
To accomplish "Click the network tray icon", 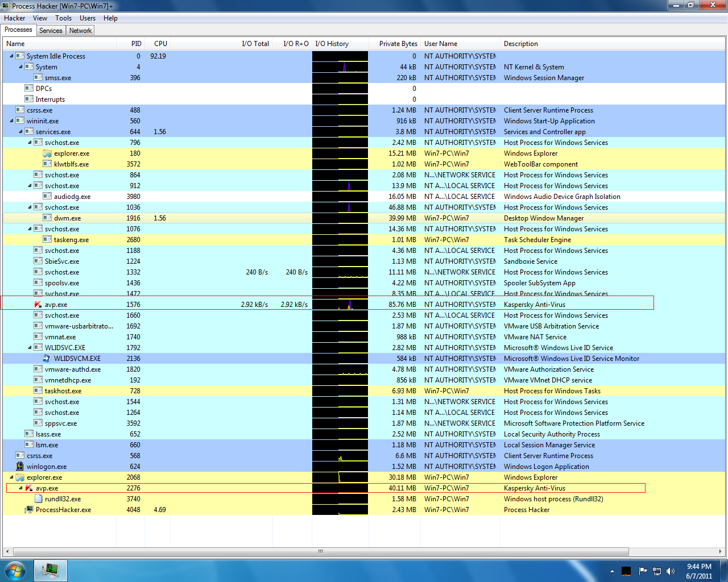I will click(657, 571).
